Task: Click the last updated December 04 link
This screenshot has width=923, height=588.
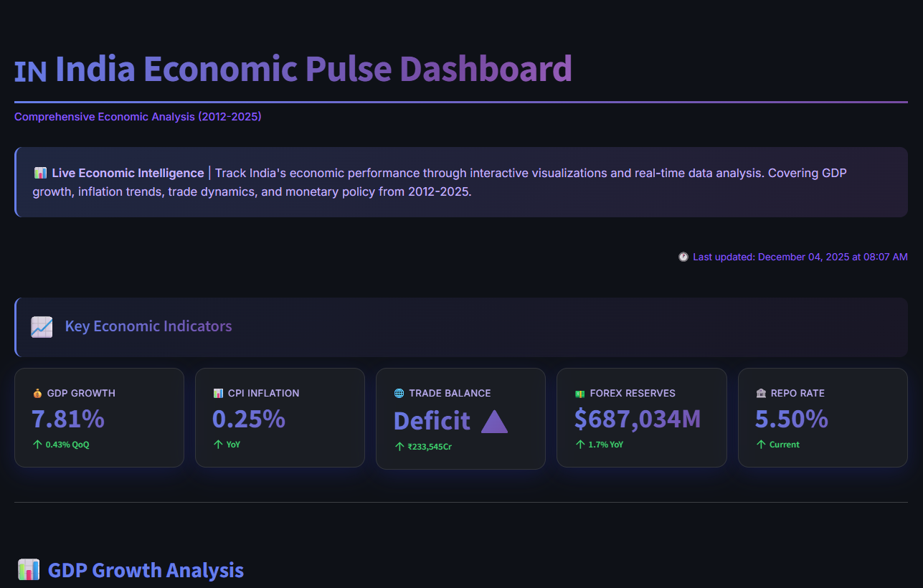Action: pyautogui.click(x=799, y=257)
